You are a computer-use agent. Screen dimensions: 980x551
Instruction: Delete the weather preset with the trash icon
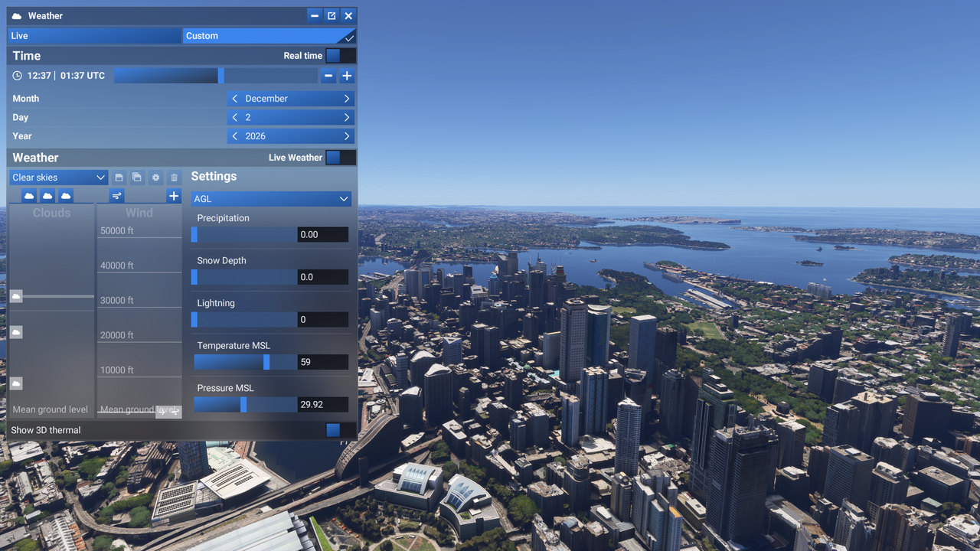(x=174, y=178)
